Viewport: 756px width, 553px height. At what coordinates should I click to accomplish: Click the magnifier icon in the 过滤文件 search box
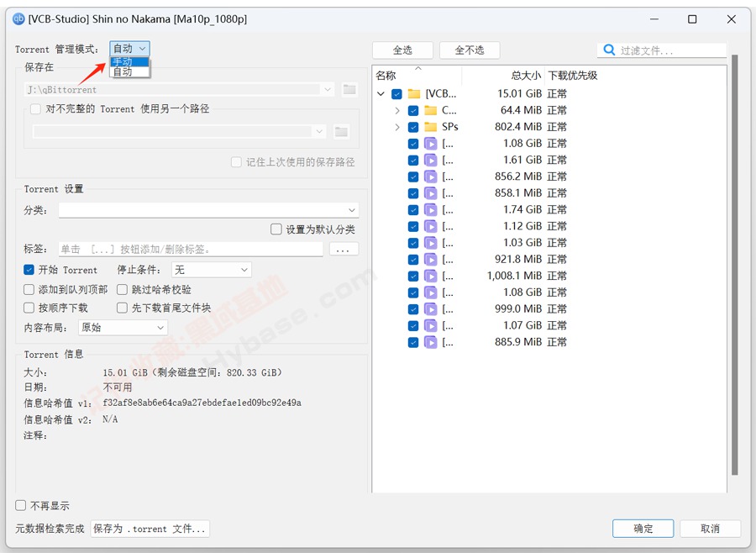(x=607, y=50)
